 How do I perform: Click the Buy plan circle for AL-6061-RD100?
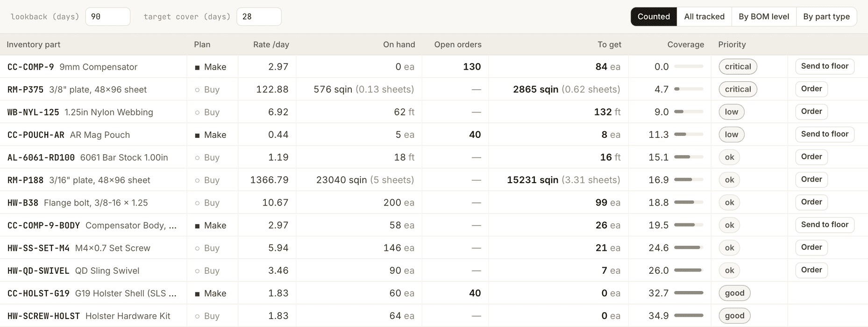[x=197, y=158]
